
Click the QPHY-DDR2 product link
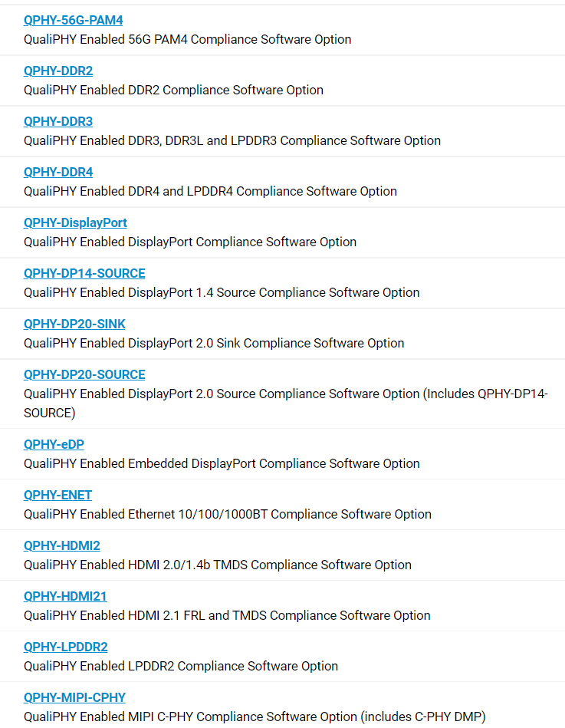[58, 71]
